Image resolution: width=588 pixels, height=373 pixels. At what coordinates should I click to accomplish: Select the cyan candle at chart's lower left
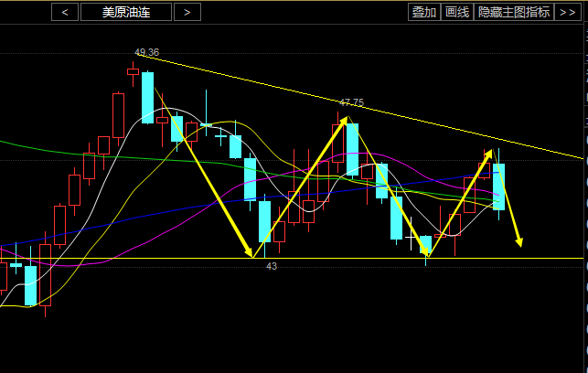point(30,285)
